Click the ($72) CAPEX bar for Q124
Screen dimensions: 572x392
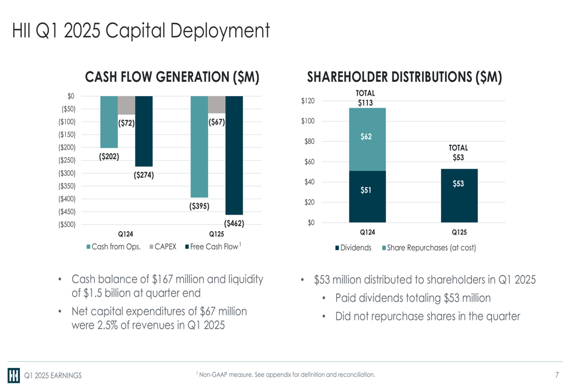[x=126, y=105]
